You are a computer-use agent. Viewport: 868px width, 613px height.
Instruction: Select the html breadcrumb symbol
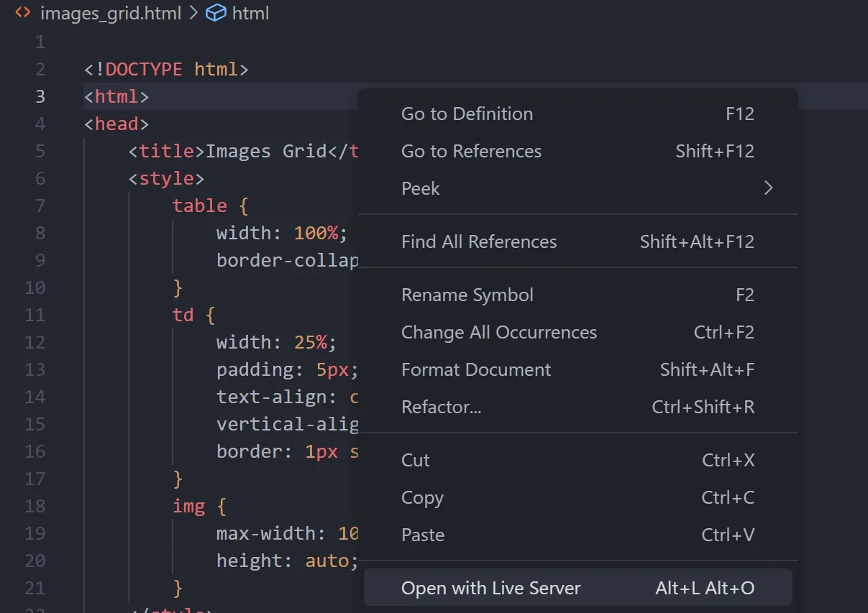(x=250, y=13)
